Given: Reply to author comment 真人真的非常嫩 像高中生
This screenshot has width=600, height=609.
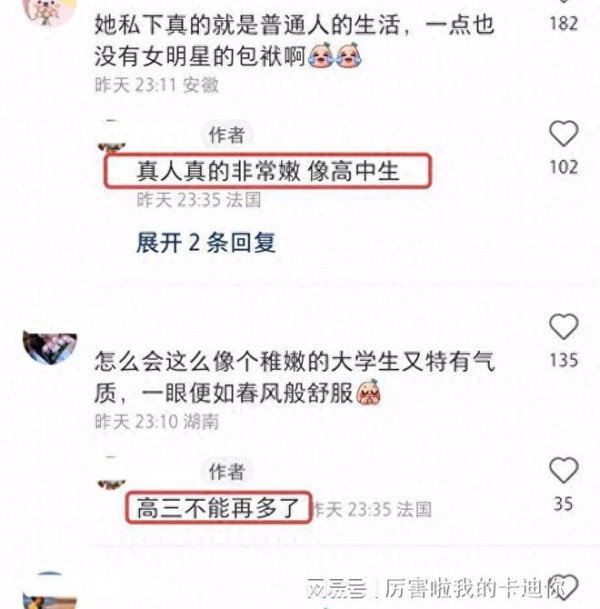Looking at the screenshot, I should [268, 171].
